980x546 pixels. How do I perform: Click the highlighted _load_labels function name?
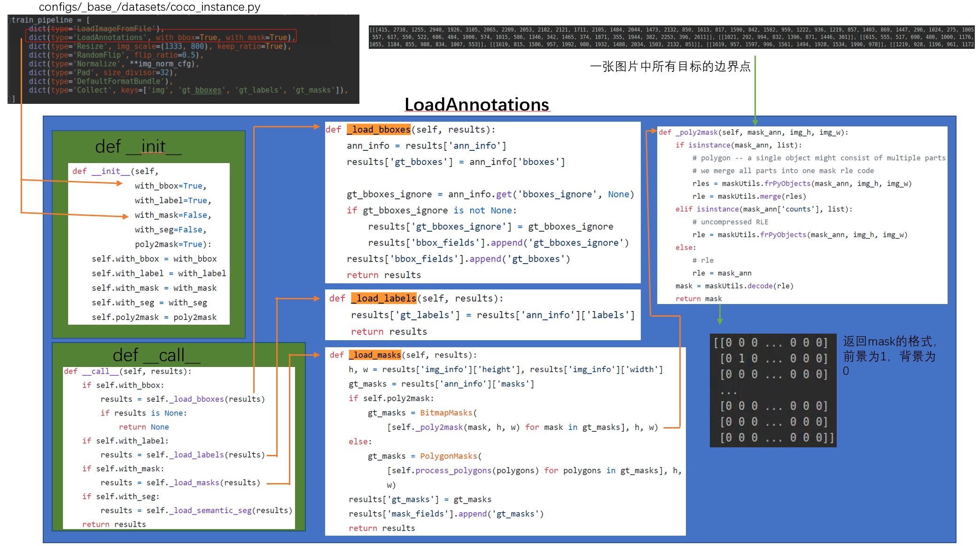(384, 298)
